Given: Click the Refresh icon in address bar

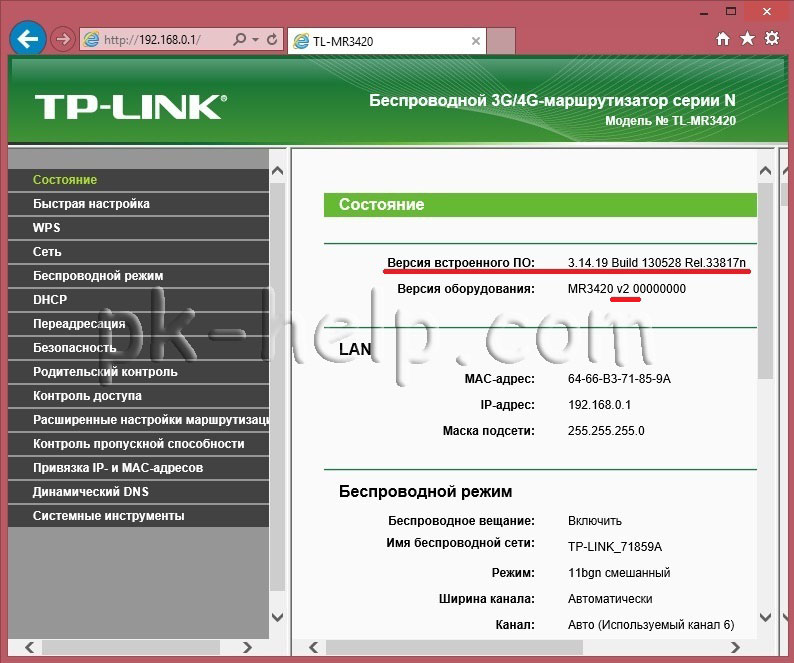Looking at the screenshot, I should pyautogui.click(x=272, y=39).
